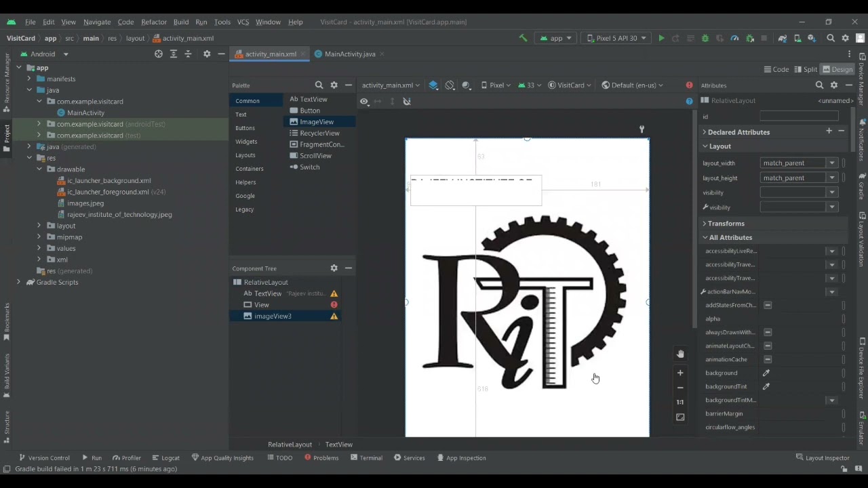Open the visibility attribute dropdown
The height and width of the screenshot is (488, 868).
[x=832, y=192]
